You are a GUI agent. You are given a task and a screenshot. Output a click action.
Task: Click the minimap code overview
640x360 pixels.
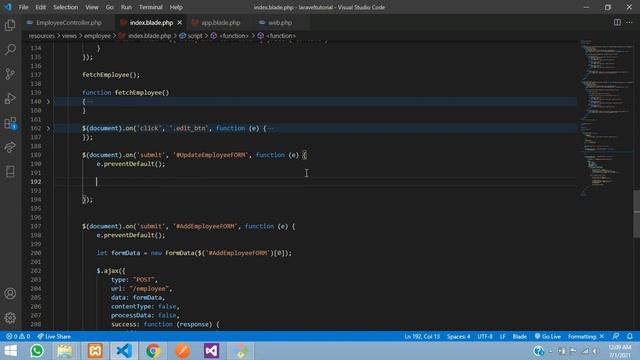pyautogui.click(x=607, y=118)
